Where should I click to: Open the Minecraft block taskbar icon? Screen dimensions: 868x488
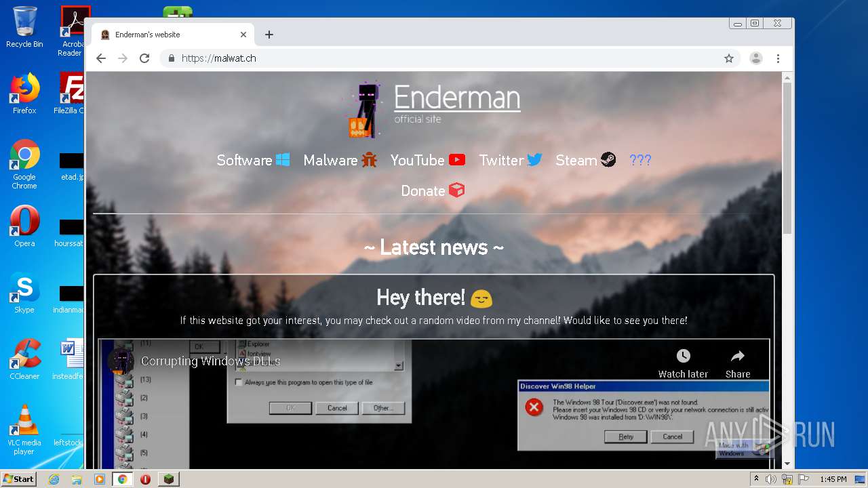click(x=168, y=479)
